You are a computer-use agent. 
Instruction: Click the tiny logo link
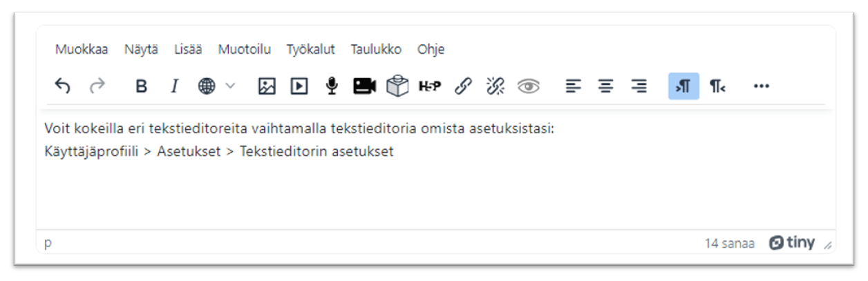coord(792,243)
